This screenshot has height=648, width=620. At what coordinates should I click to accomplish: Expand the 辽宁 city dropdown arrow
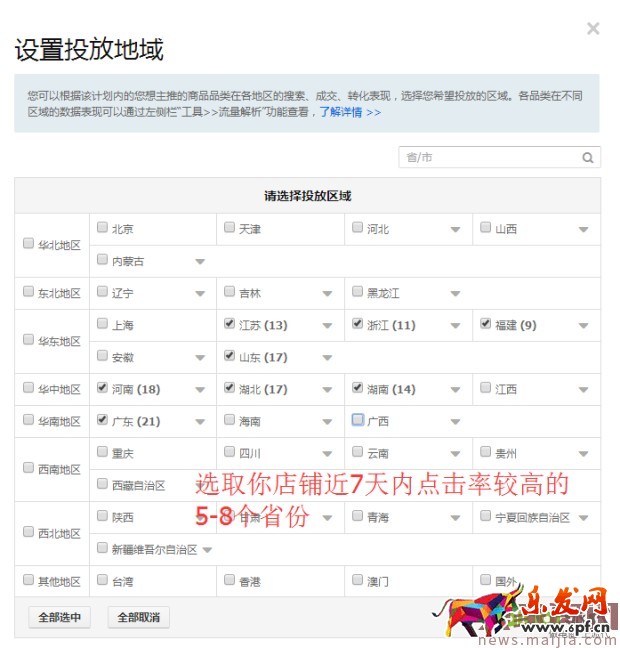[x=200, y=294]
